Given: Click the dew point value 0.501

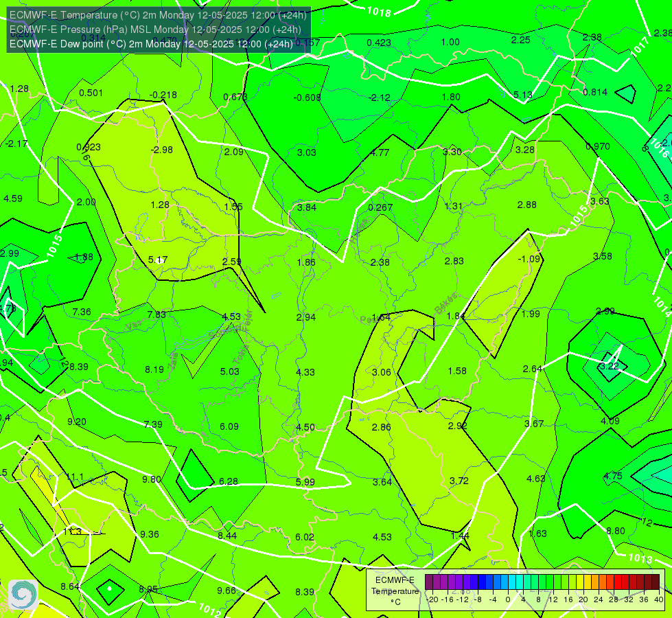Looking at the screenshot, I should coord(91,93).
